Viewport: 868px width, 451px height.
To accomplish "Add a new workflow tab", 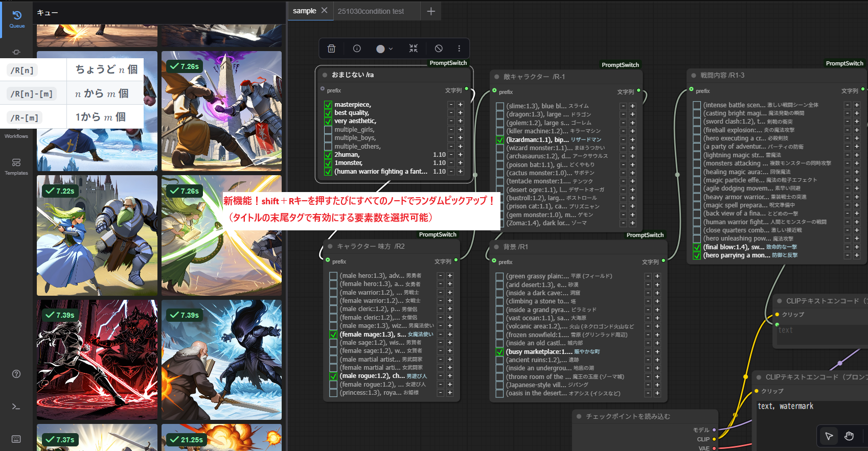I will coord(431,11).
